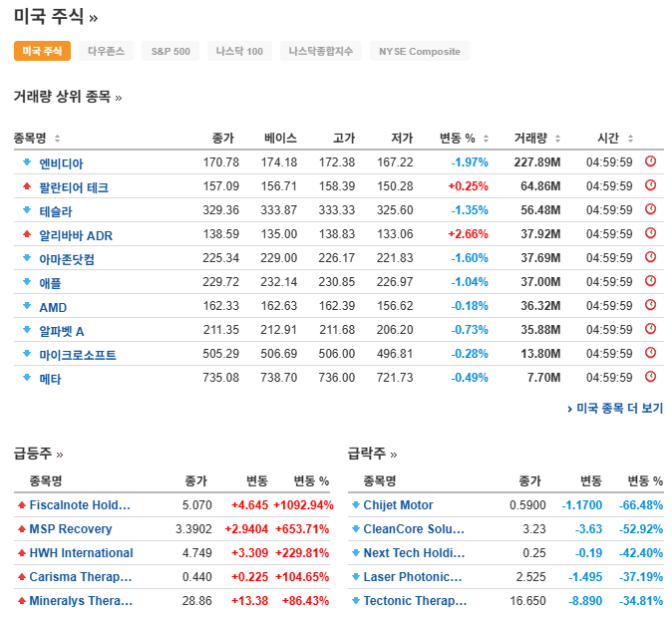Sort table by 종목명 sort arrows

[x=57, y=139]
